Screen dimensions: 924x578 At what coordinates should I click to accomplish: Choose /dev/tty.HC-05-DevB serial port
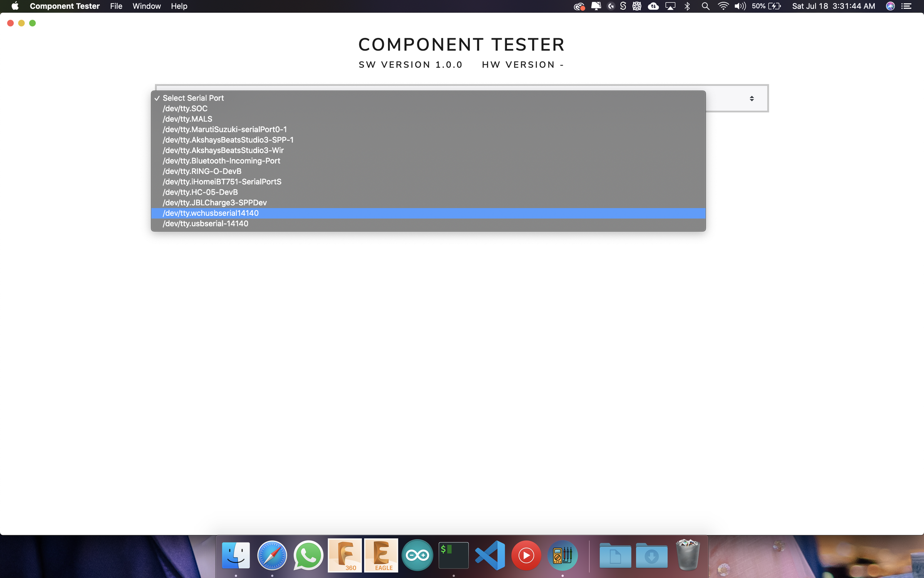[x=200, y=192]
